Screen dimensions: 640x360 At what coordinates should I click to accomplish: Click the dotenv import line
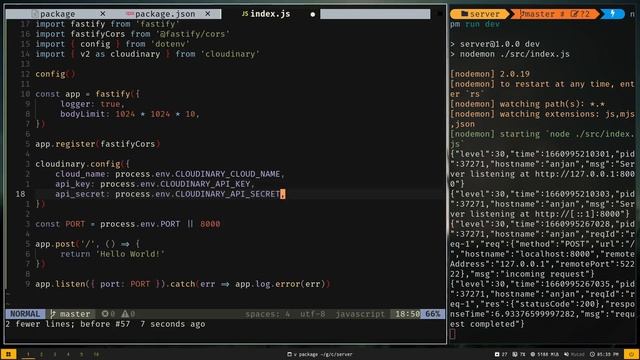(x=112, y=44)
